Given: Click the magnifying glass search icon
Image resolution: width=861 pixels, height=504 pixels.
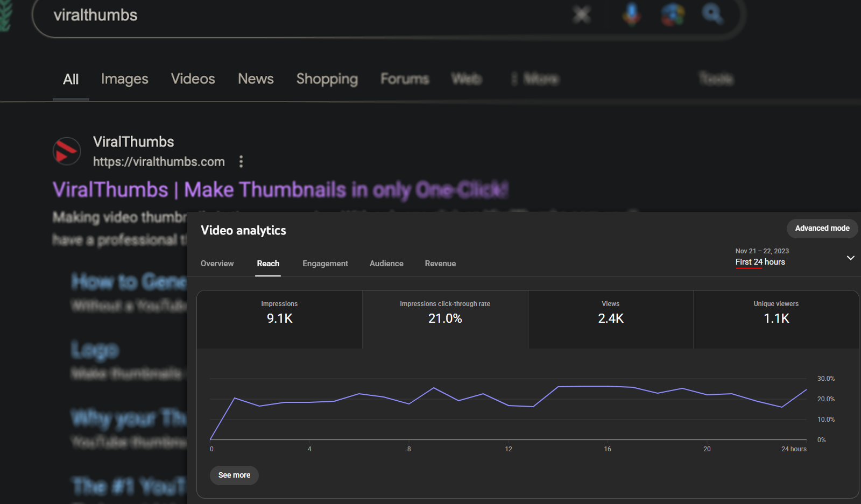Looking at the screenshot, I should [713, 15].
